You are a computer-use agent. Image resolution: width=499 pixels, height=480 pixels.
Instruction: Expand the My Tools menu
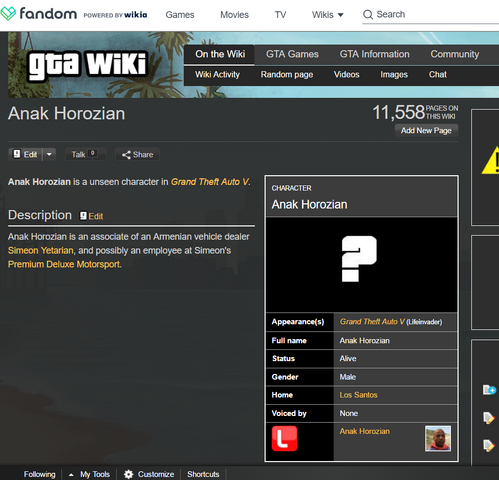click(x=89, y=474)
